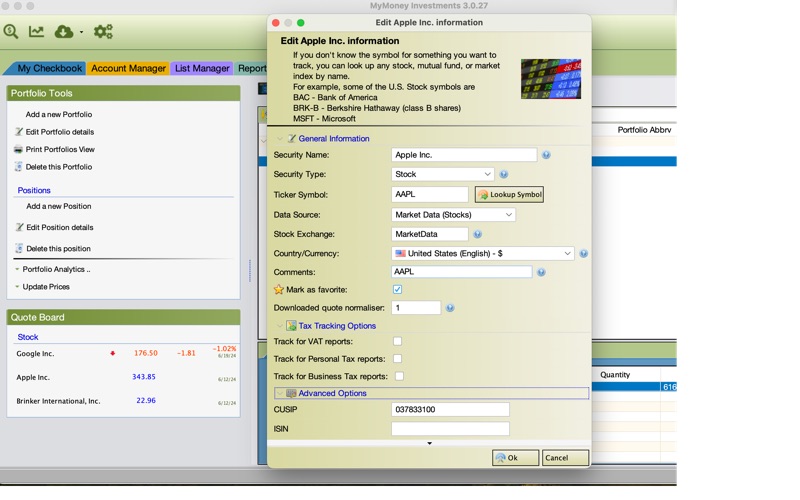Switch to List Manager tab
Viewport: 800px width, 500px height.
(202, 68)
